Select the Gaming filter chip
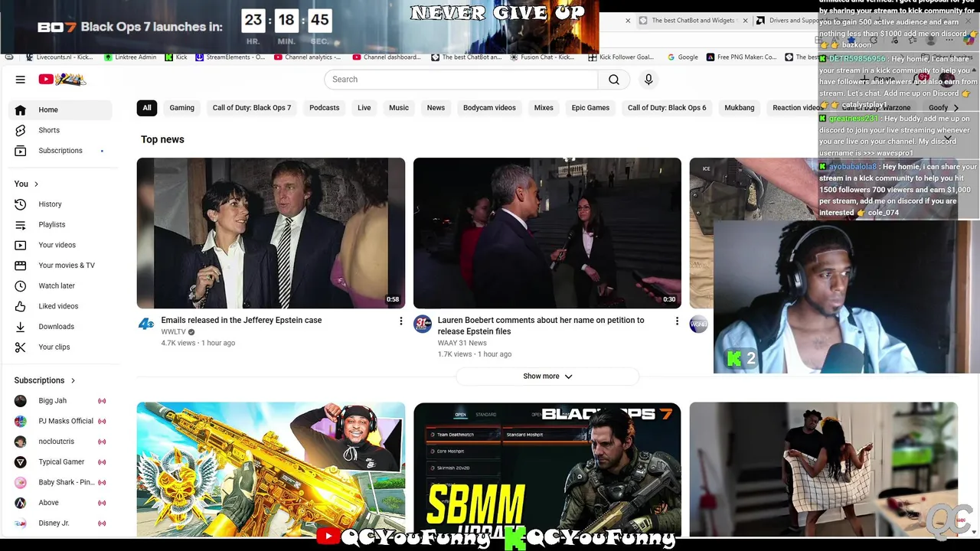The width and height of the screenshot is (980, 551). [182, 108]
